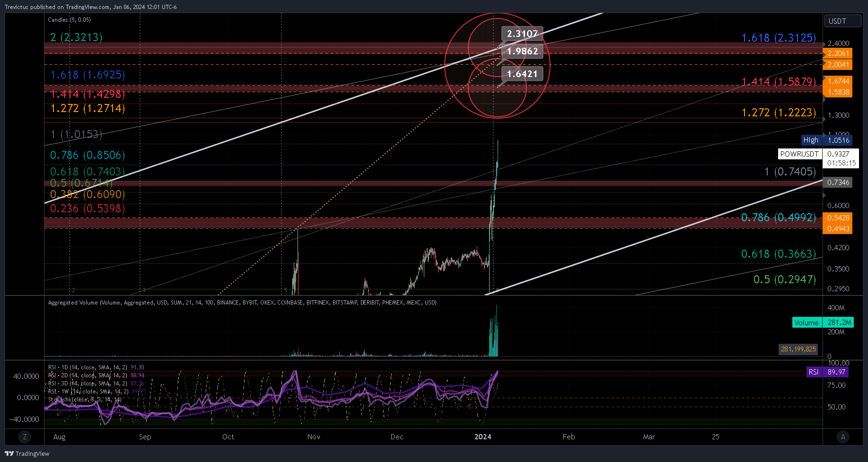Click 'Feb' on the time axis
This screenshot has height=462, width=868.
click(x=569, y=437)
